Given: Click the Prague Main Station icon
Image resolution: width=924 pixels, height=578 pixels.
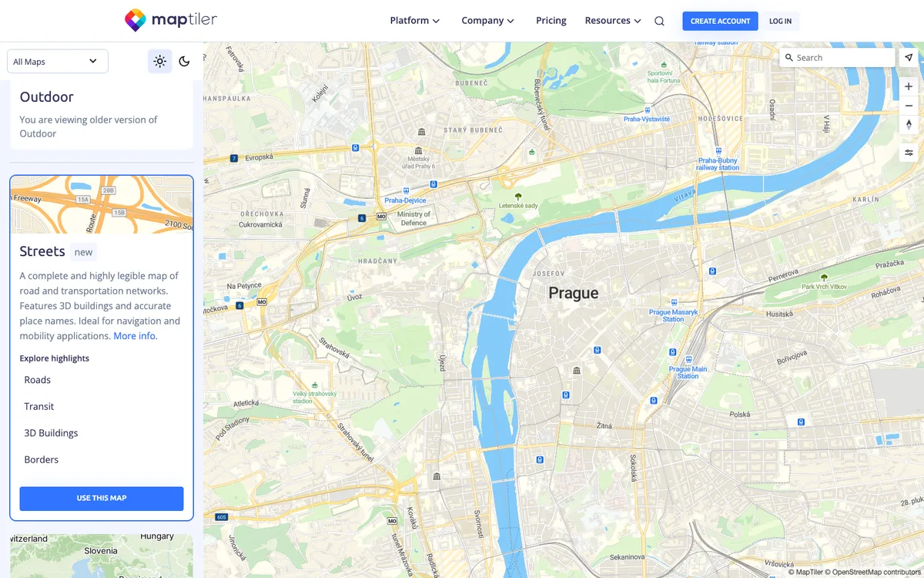Looking at the screenshot, I should (688, 359).
